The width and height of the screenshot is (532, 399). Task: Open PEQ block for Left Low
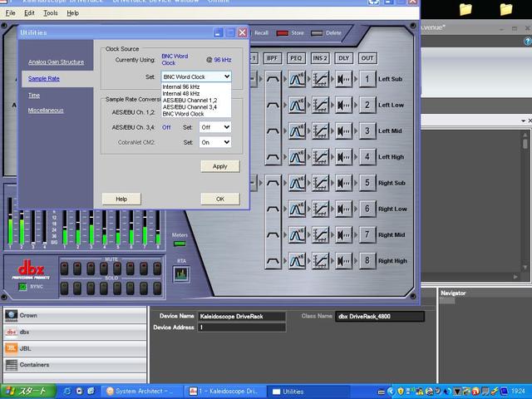[297, 106]
